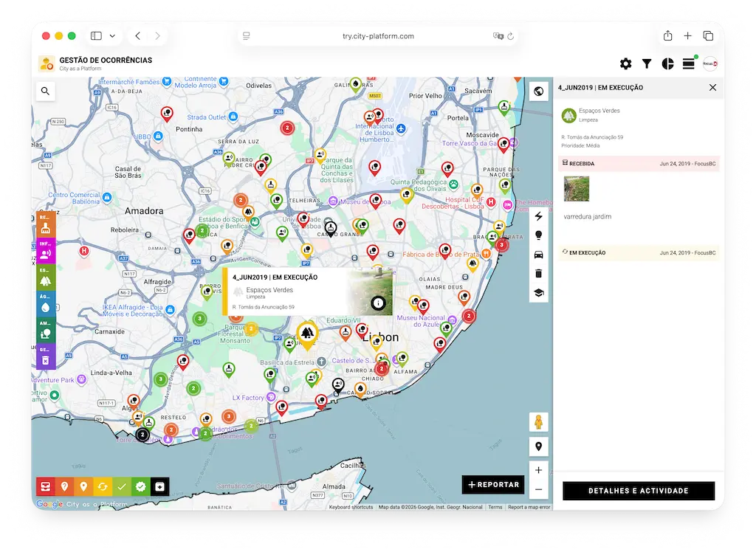
Task: Open the pie chart statistics icon
Action: (x=667, y=64)
